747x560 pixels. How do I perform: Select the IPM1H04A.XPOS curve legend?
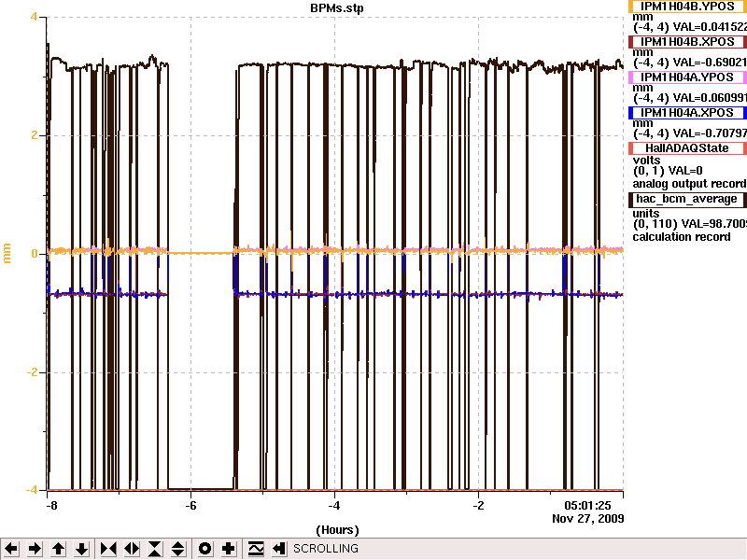point(687,113)
